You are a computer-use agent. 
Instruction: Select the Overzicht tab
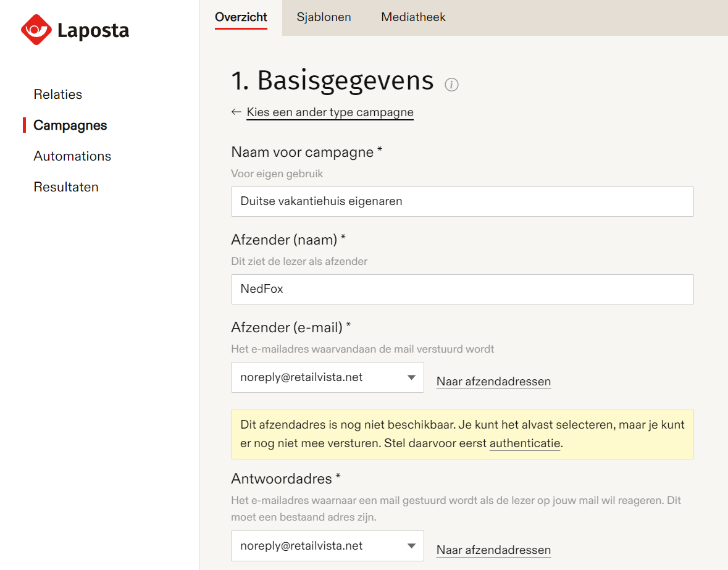(x=241, y=17)
